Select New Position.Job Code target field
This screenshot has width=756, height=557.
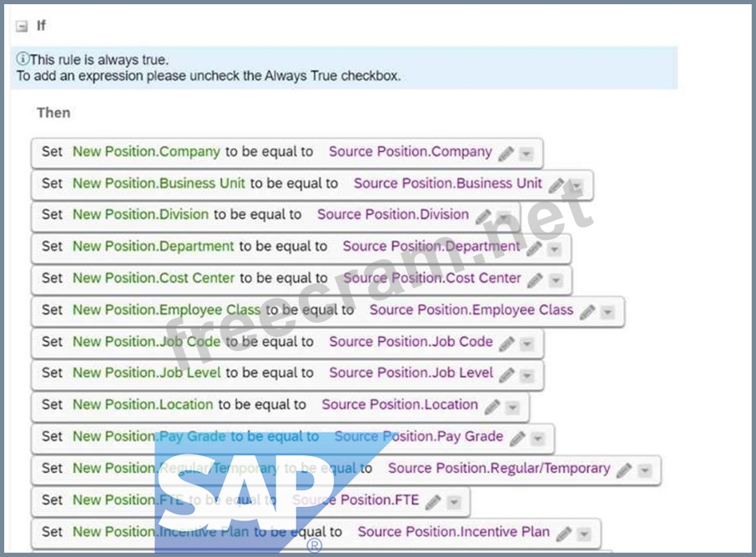pos(146,342)
